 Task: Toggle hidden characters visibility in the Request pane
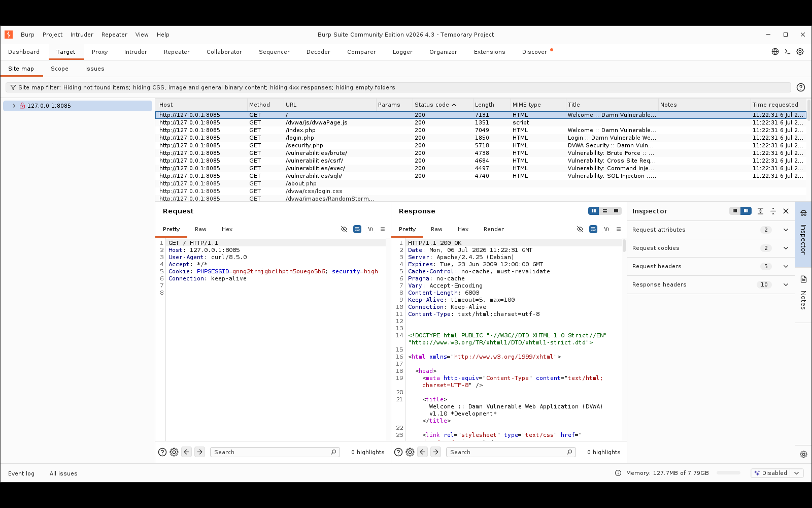click(344, 229)
